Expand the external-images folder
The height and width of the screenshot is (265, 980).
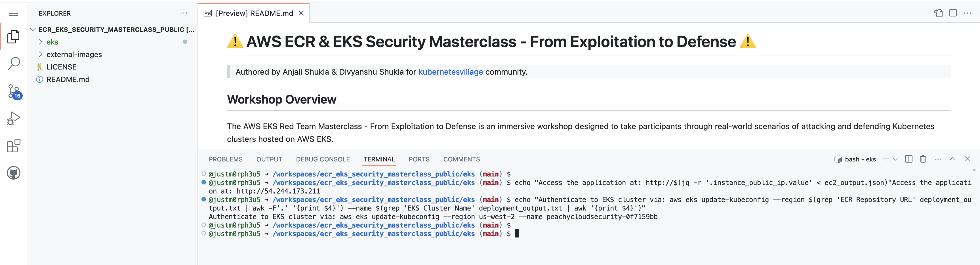(x=74, y=54)
